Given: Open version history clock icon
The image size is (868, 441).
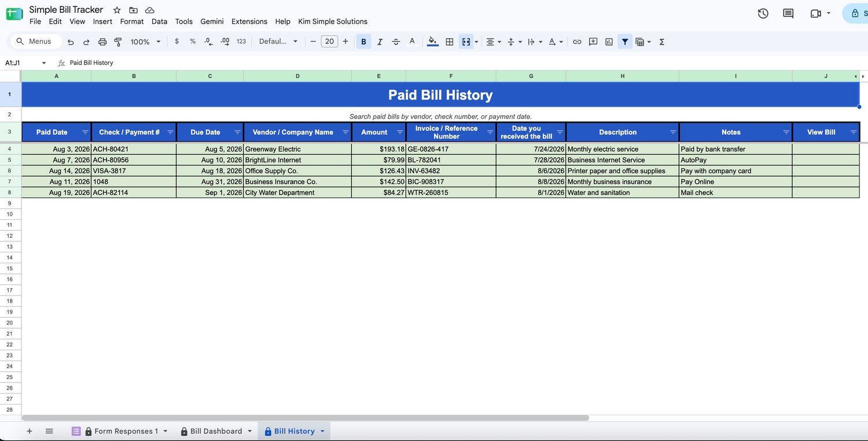Looking at the screenshot, I should tap(763, 13).
